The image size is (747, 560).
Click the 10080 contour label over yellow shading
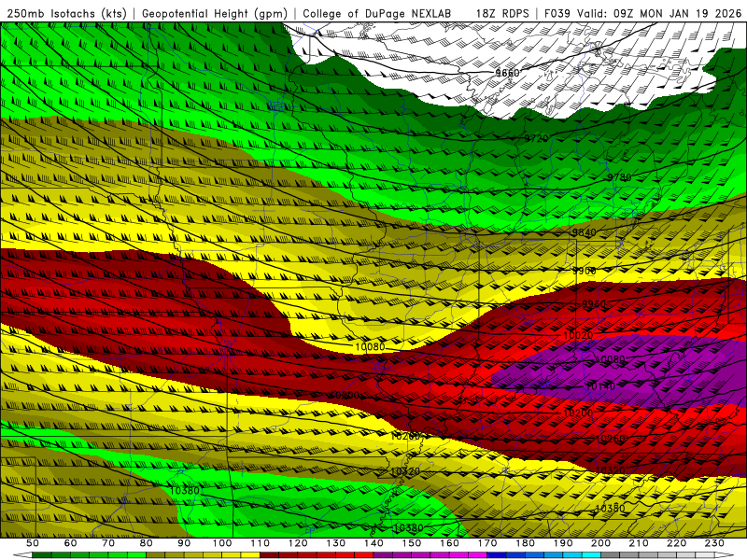click(370, 347)
